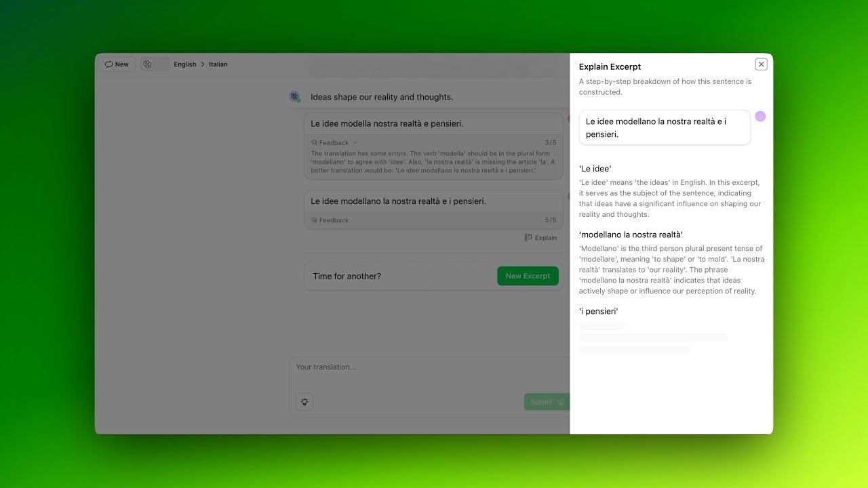Screen dimensions: 868x488
Task: Select English in the language breadcrumb
Action: pos(184,64)
